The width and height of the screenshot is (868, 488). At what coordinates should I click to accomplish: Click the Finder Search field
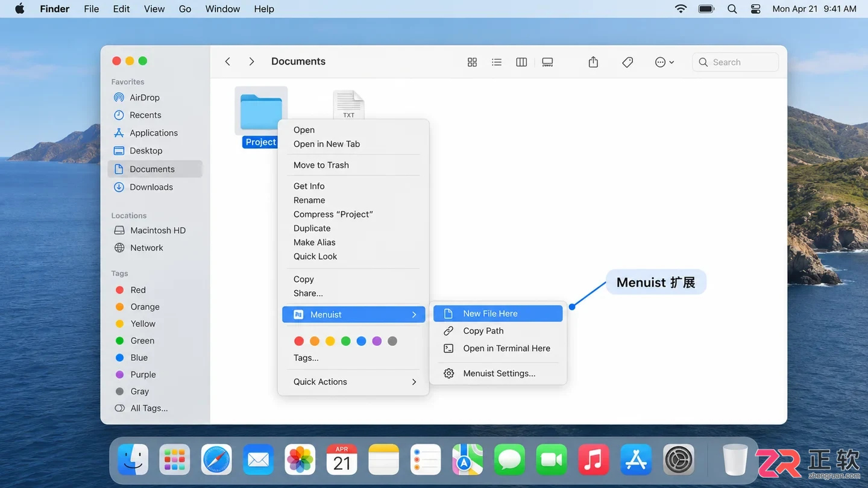click(735, 62)
